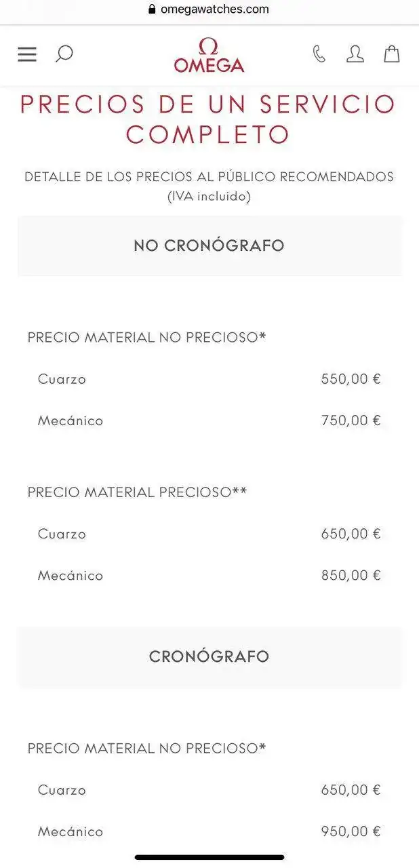Viewport: 419px width, 868px height.
Task: Select the 550,00 € Cuarzo price
Action: (351, 379)
